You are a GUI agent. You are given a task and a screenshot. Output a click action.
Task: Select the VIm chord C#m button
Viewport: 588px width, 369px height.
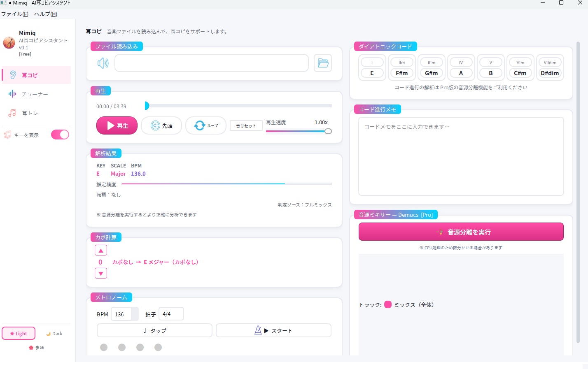520,68
